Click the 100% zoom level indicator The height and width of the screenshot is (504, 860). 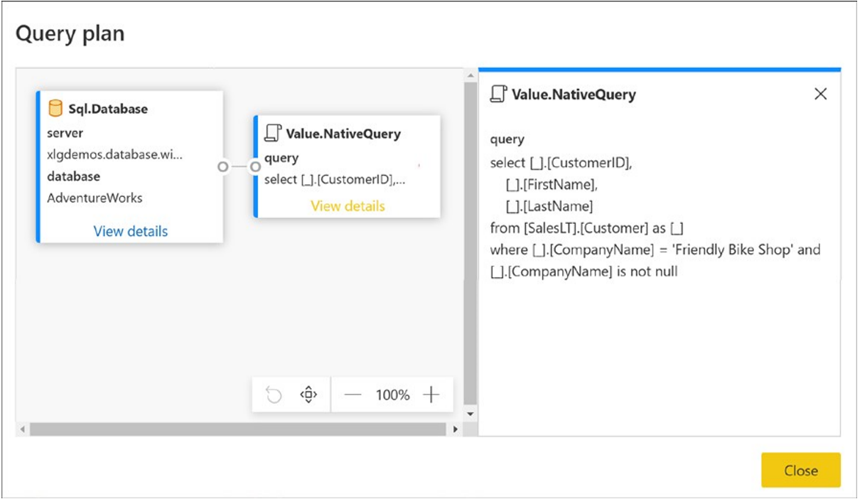[392, 395]
